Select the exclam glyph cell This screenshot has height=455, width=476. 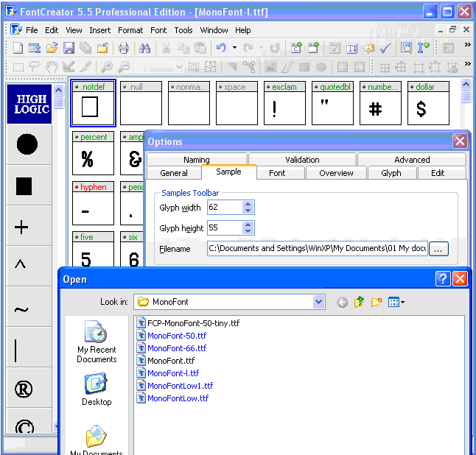[284, 103]
